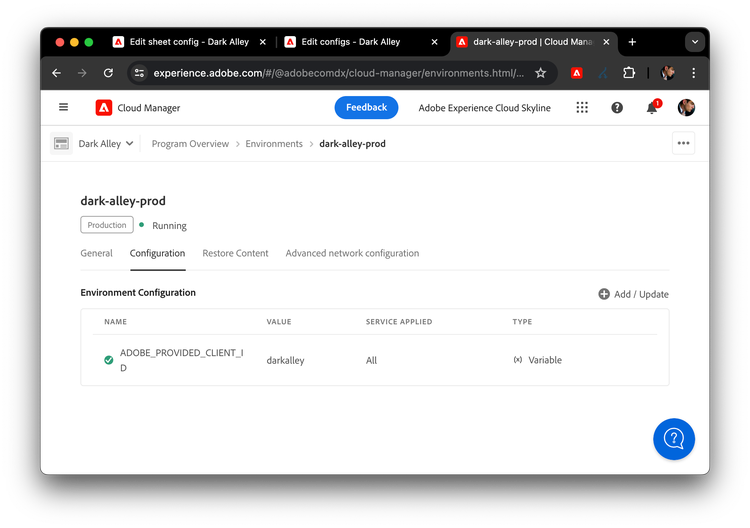The width and height of the screenshot is (750, 528).
Task: Click the Production environment badge
Action: (x=107, y=225)
